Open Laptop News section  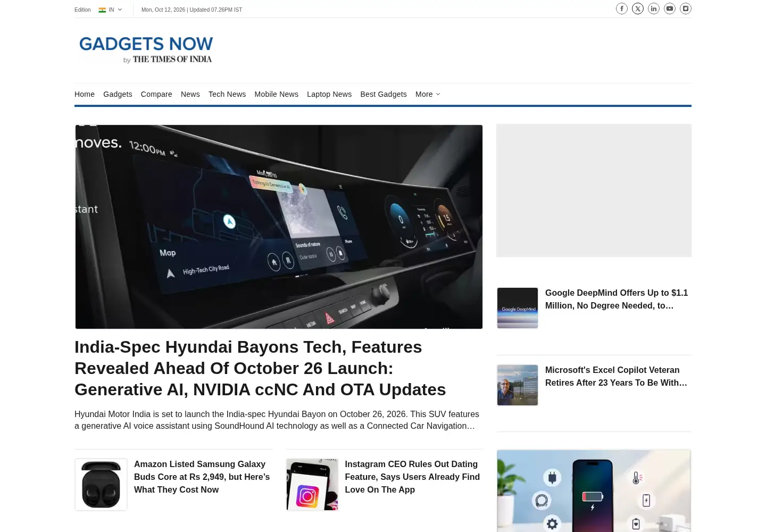[329, 94]
